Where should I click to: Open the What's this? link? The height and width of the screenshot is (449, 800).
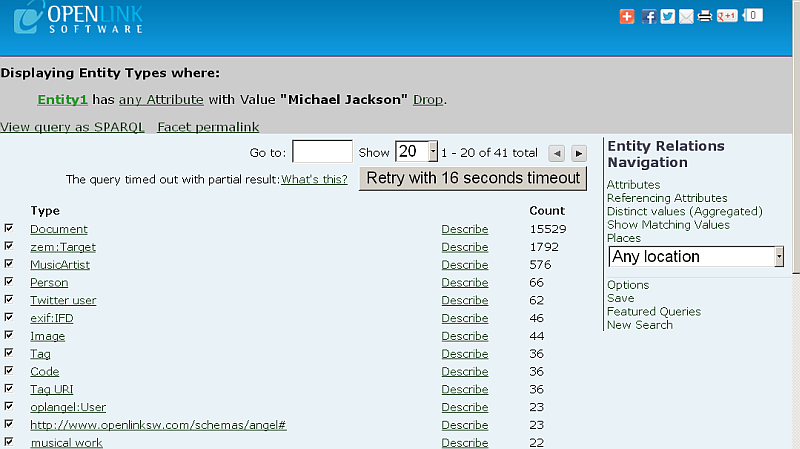point(314,180)
